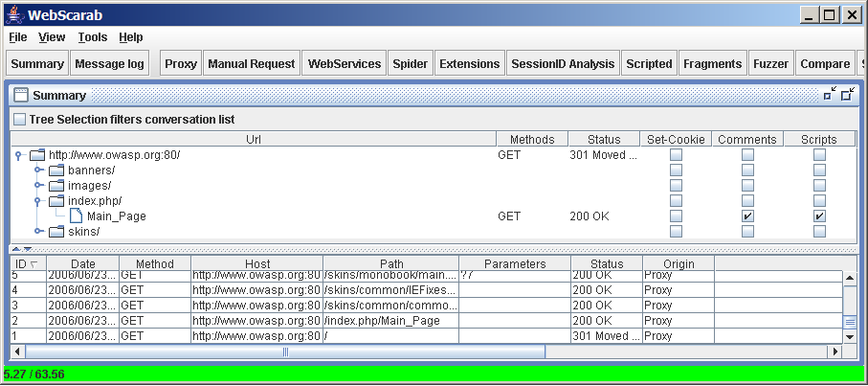
Task: Open the File menu
Action: click(18, 37)
